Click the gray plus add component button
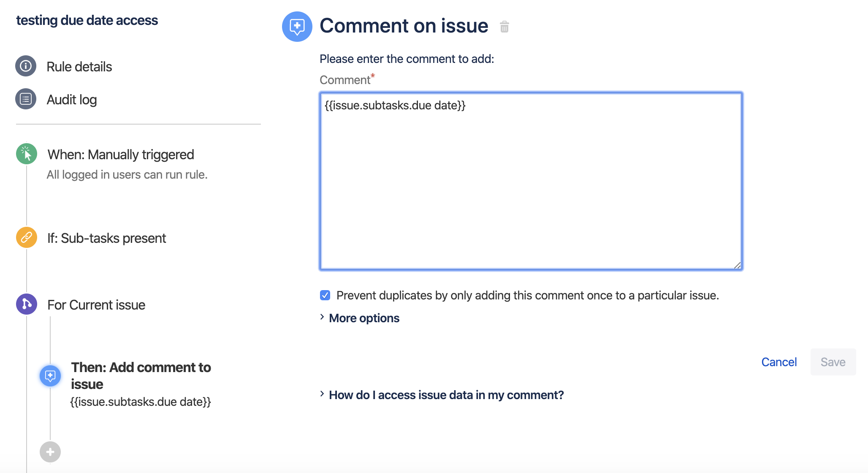868x473 pixels. pyautogui.click(x=50, y=452)
